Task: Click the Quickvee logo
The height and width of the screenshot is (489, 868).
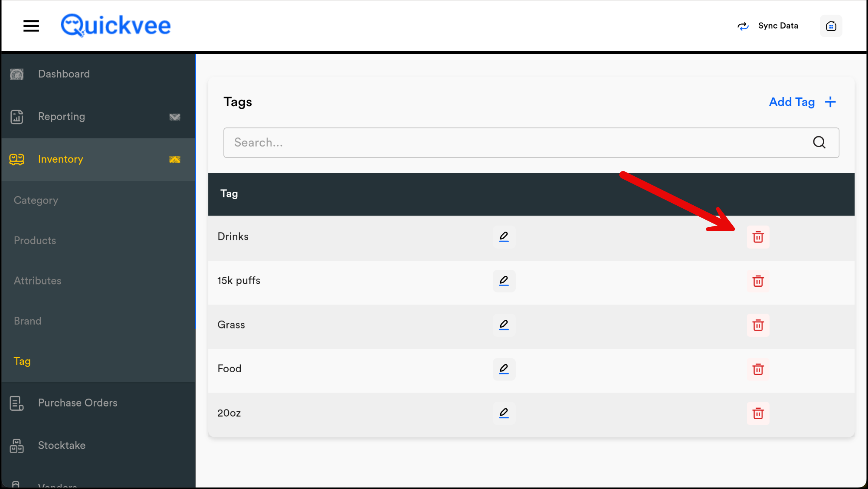Action: 116,26
